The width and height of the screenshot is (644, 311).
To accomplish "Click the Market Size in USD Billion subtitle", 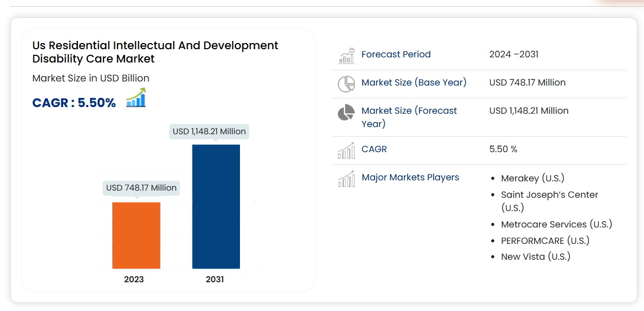I will click(91, 78).
